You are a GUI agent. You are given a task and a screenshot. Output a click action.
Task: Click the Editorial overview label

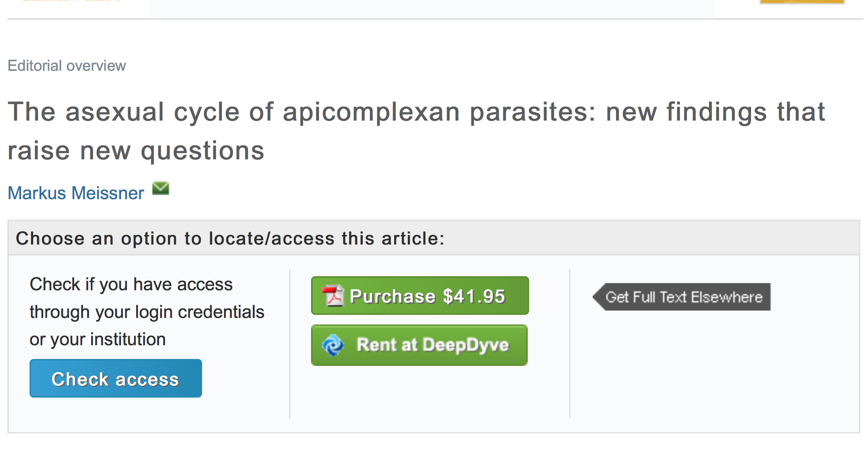(x=67, y=66)
